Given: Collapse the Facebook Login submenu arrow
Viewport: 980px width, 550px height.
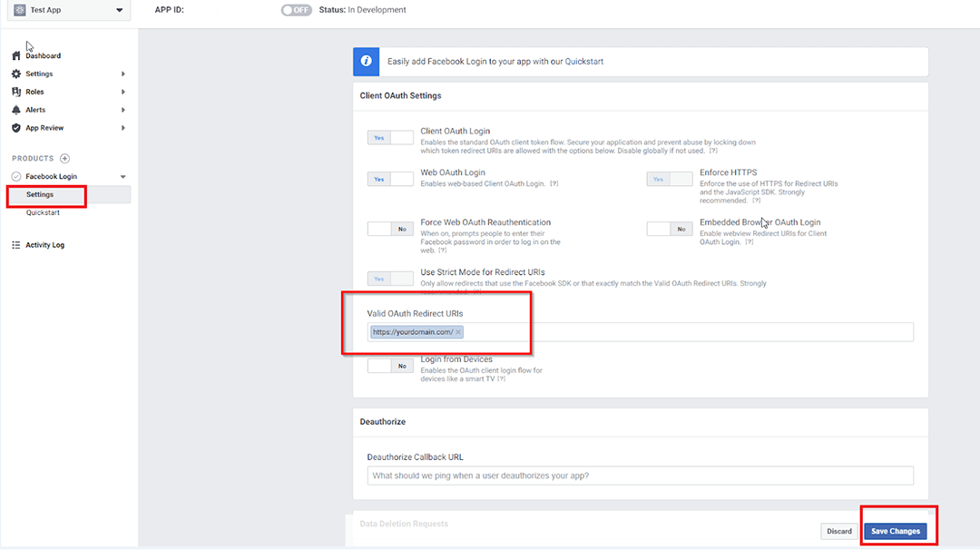Looking at the screenshot, I should tap(123, 176).
